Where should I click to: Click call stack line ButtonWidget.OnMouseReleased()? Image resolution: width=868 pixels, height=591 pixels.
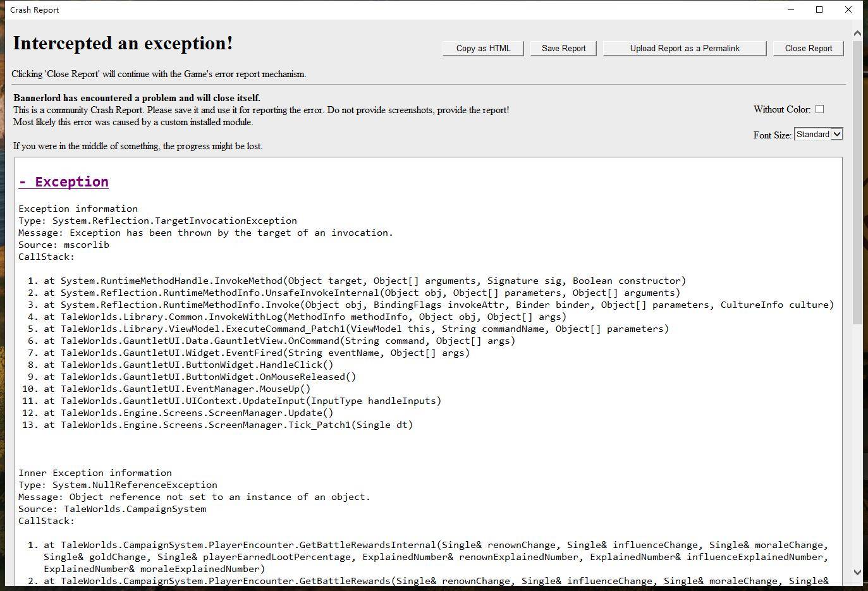tap(200, 377)
